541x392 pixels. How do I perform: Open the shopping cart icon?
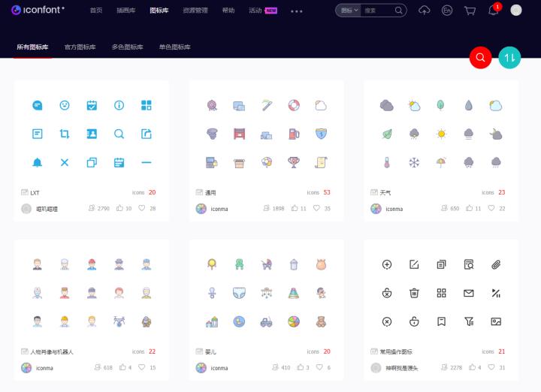470,11
